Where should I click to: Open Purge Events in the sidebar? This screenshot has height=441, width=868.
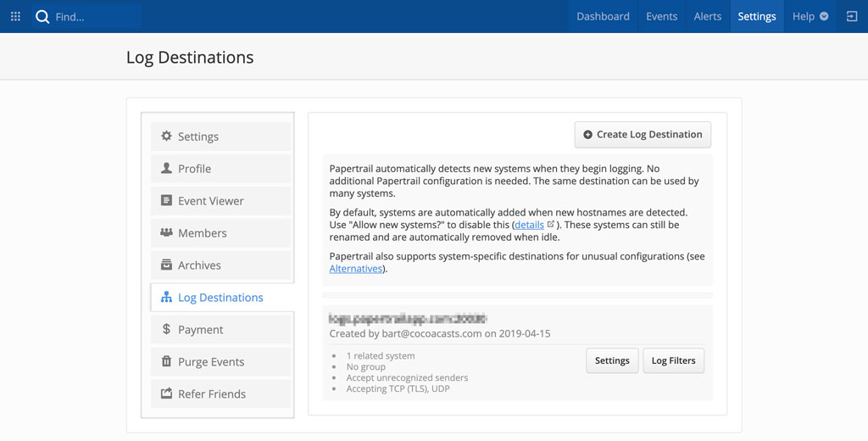click(221, 362)
